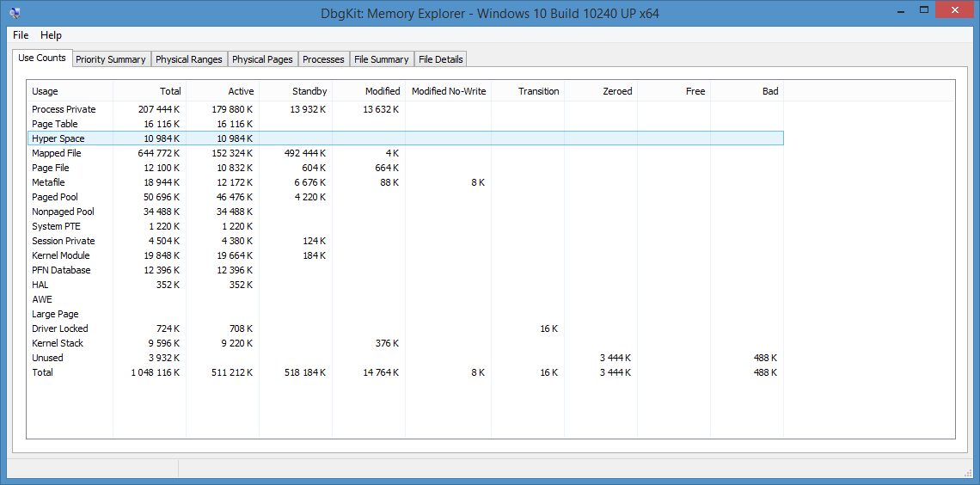Sort by the Bad column header
This screenshot has height=485, width=980.
click(x=747, y=91)
